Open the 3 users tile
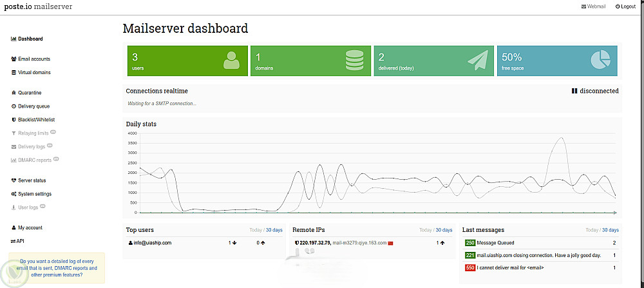 coord(187,61)
